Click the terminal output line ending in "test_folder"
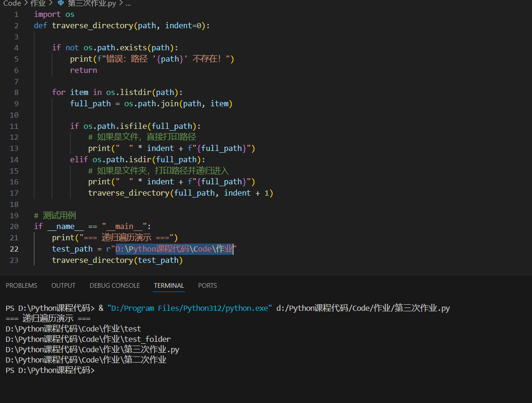This screenshot has height=403, width=532. 88,339
